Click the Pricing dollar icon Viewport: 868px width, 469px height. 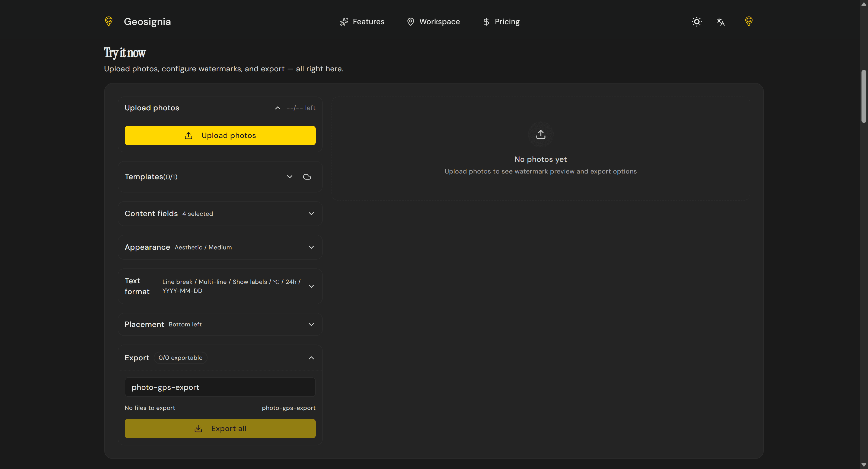click(486, 22)
